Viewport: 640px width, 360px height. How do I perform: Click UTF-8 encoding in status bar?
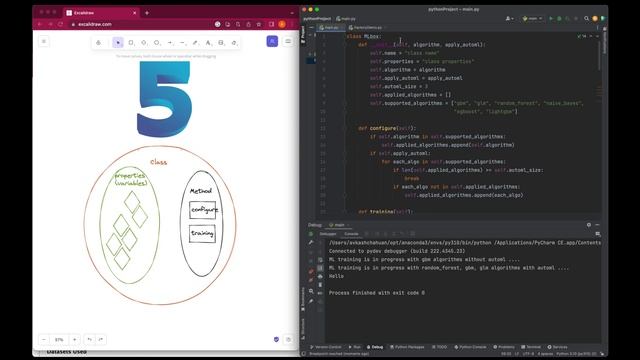pos(528,354)
